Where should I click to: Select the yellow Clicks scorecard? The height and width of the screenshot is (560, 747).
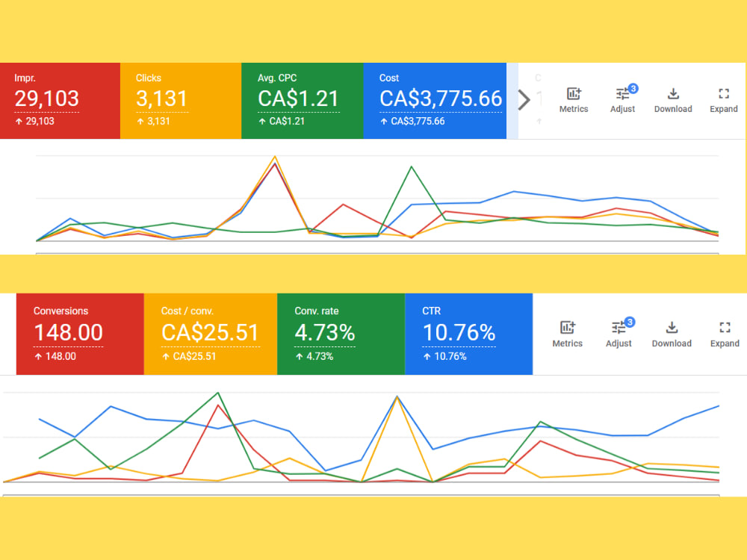coord(181,101)
